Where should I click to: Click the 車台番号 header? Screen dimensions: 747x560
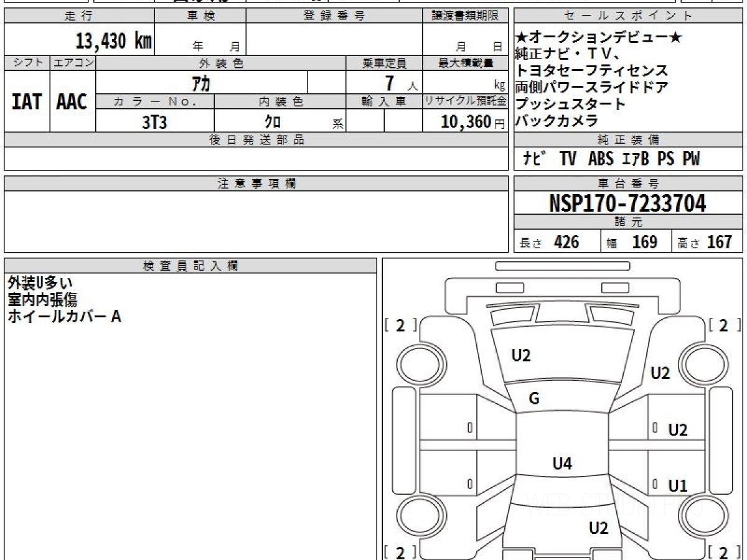(x=629, y=184)
